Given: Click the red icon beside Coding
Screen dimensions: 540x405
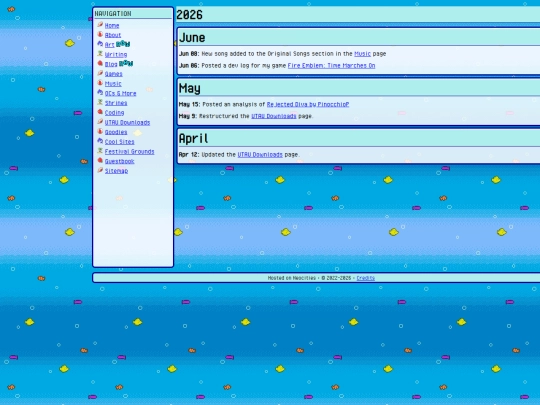Looking at the screenshot, I should tap(100, 112).
